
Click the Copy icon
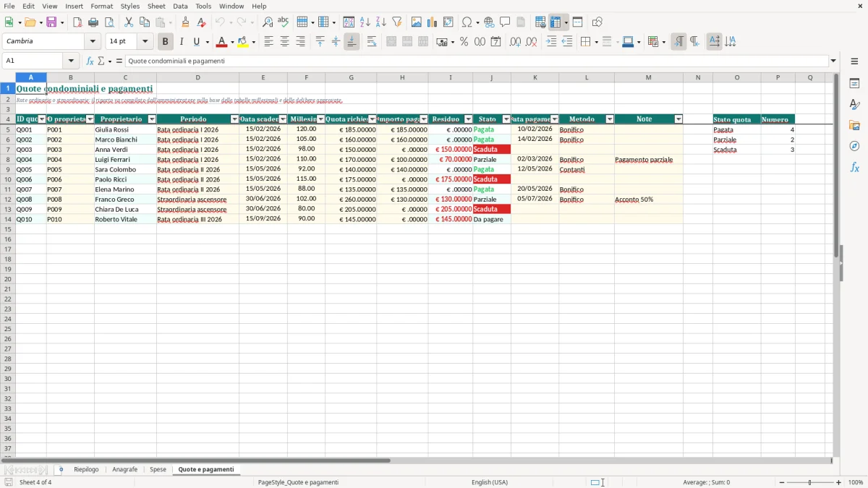point(145,22)
